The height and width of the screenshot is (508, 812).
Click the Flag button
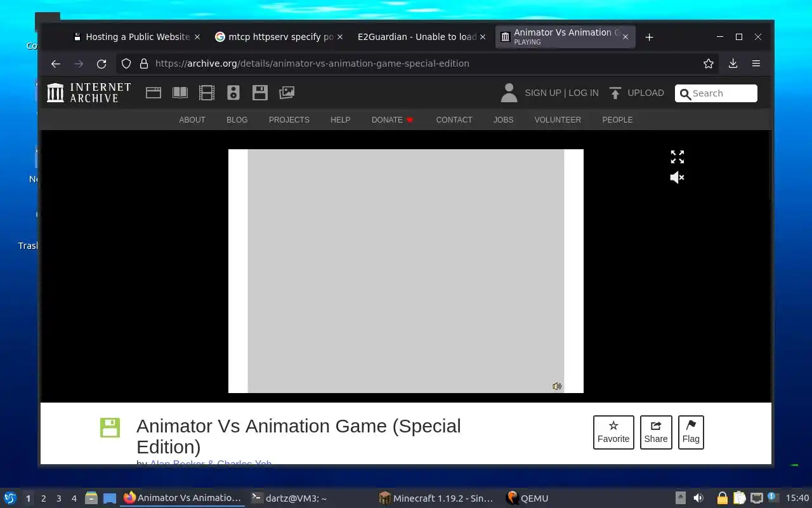tap(691, 432)
